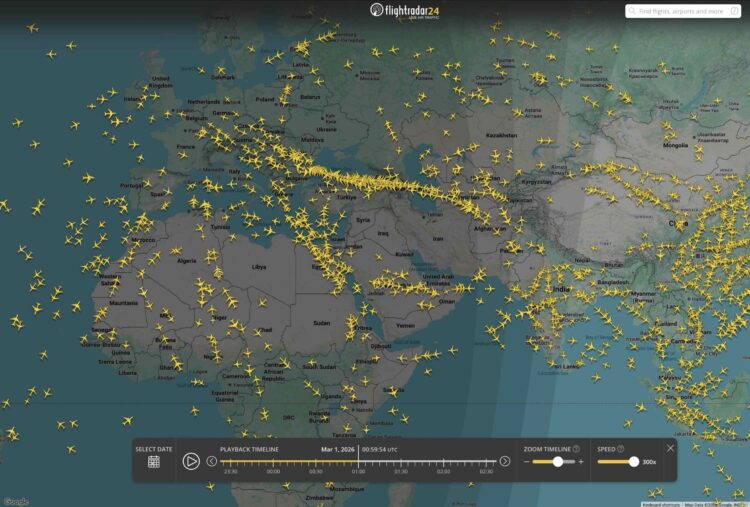Start playback with the play button
The image size is (750, 507).
point(191,461)
